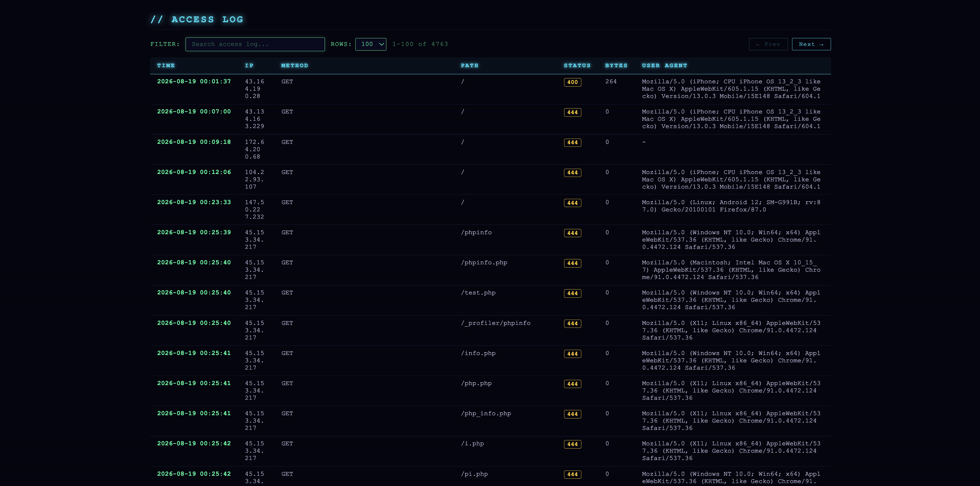
Task: Select the /i.php path cell
Action: [472, 443]
